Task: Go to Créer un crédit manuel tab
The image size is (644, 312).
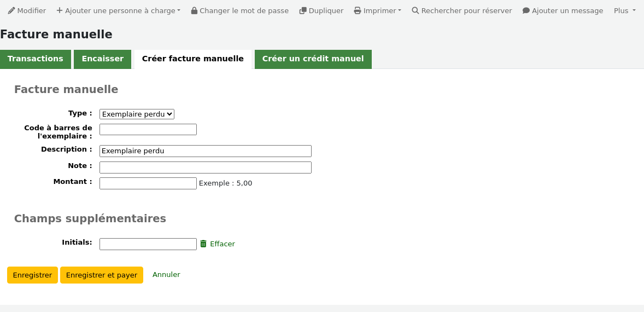Action: pos(313,59)
